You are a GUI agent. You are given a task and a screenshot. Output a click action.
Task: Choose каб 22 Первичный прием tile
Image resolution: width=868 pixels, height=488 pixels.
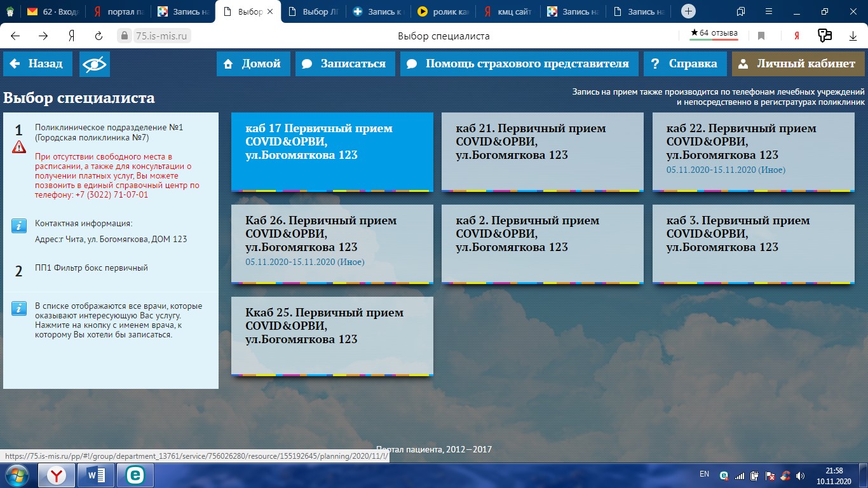tap(752, 152)
